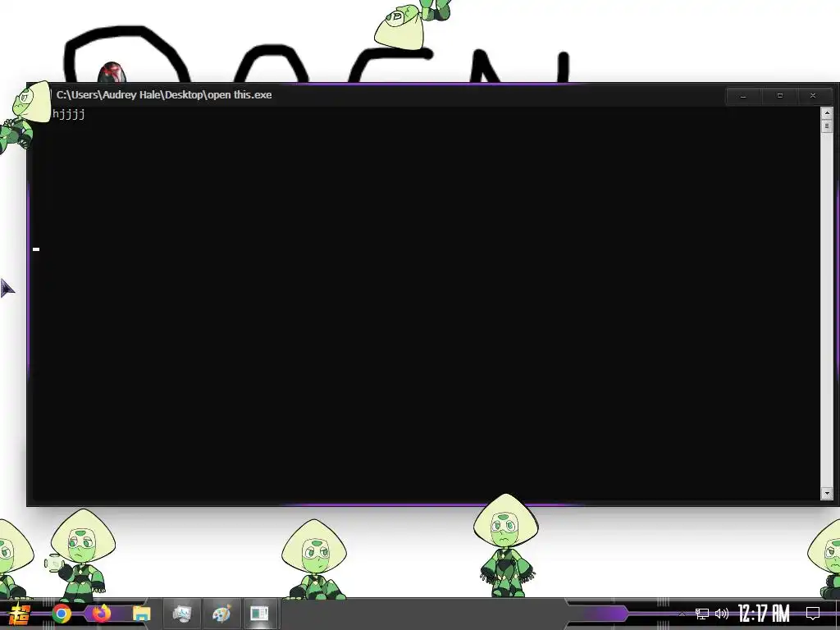
Task: Open the 12:17 AM clock flyout
Action: click(x=764, y=614)
